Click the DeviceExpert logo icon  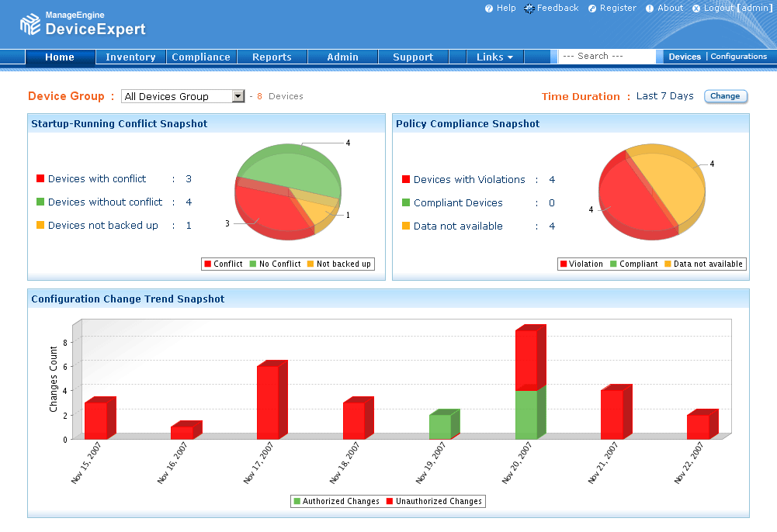point(30,24)
